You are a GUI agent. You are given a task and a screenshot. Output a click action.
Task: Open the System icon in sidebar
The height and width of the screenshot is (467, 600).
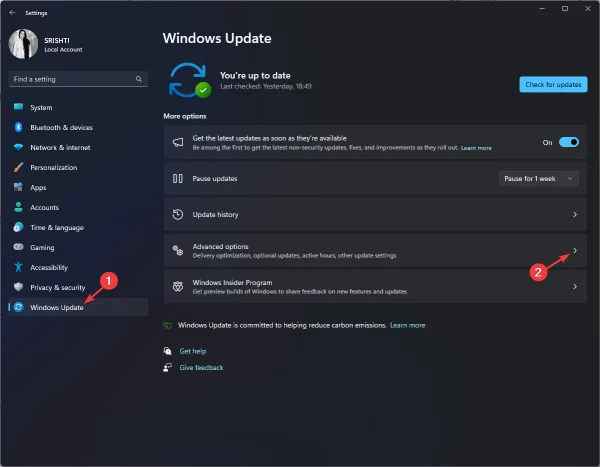tap(18, 107)
